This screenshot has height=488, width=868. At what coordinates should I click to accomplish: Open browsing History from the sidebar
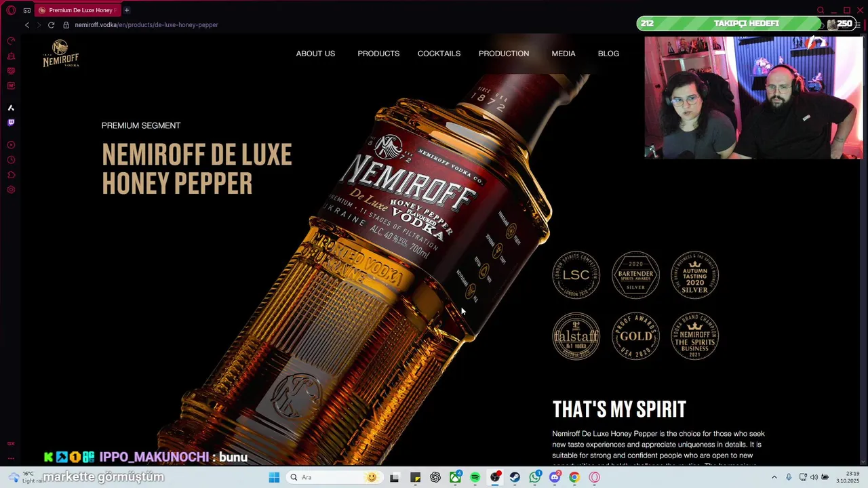(11, 160)
